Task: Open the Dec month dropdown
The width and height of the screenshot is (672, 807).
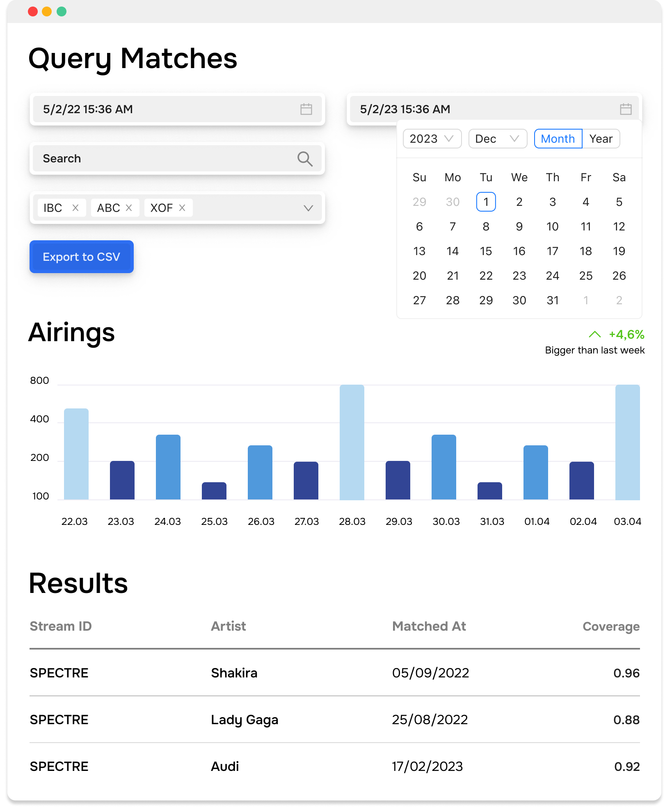Action: pyautogui.click(x=497, y=139)
